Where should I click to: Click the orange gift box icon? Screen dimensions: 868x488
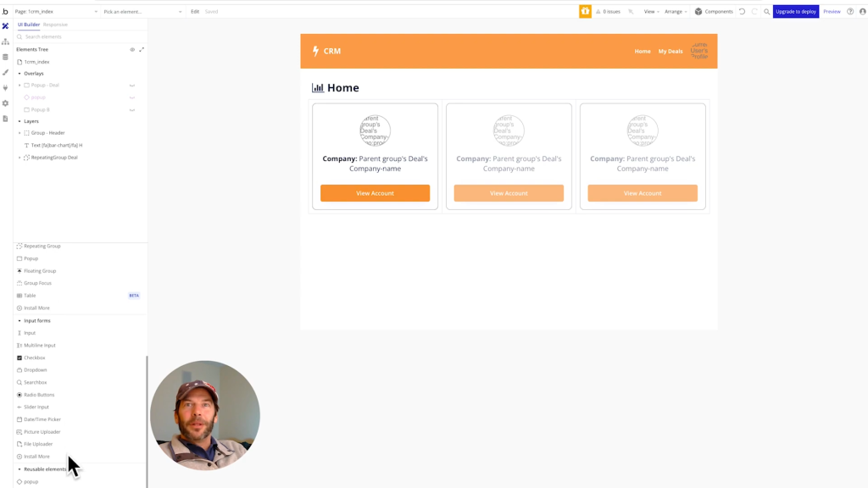[x=585, y=11]
